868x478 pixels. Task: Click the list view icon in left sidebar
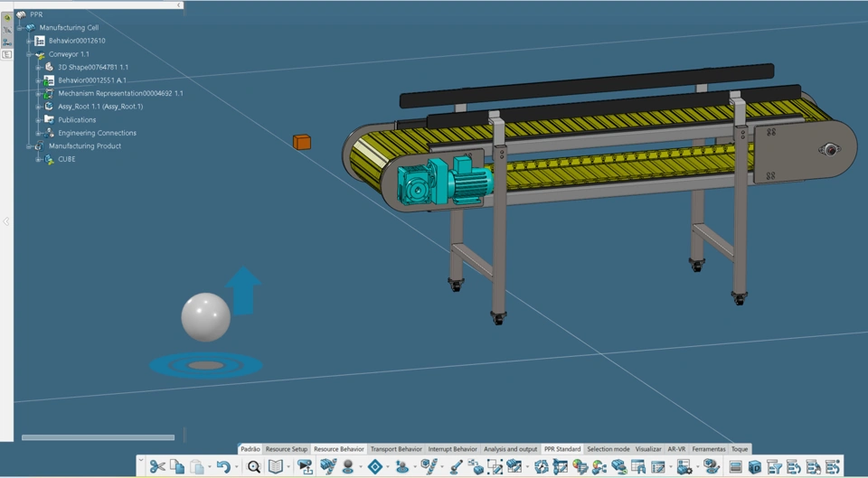6,54
